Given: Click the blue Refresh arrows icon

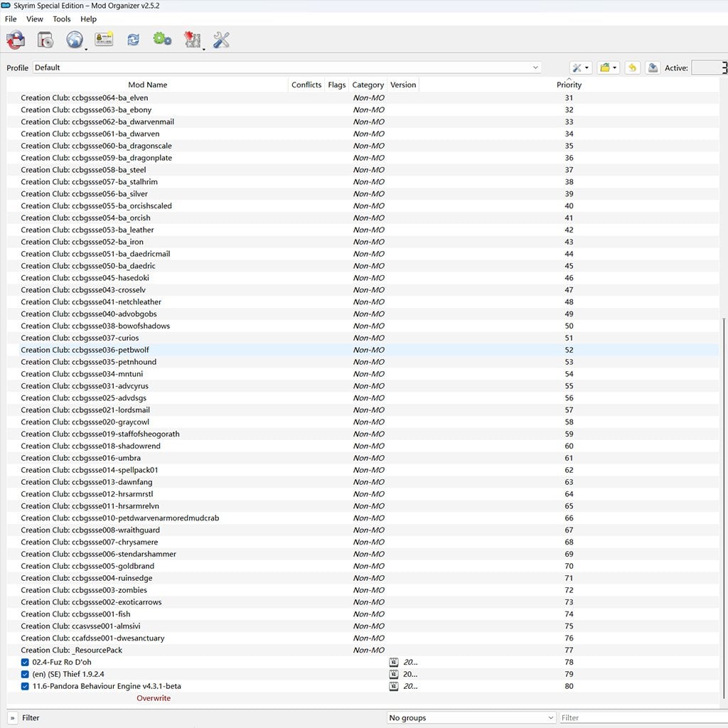Looking at the screenshot, I should (x=133, y=40).
